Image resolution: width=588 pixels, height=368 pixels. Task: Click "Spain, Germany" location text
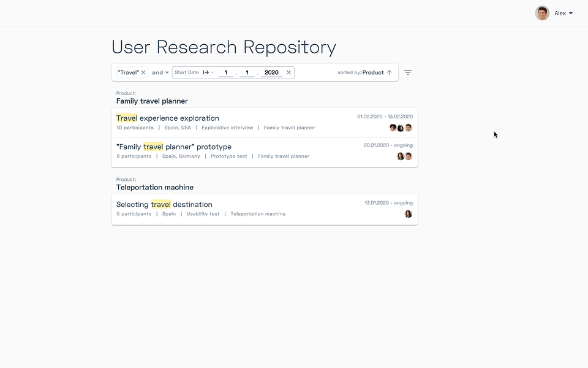pos(181,156)
